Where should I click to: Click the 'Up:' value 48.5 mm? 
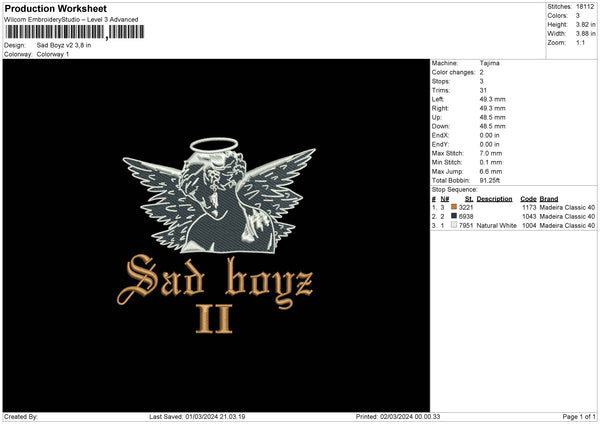point(492,117)
